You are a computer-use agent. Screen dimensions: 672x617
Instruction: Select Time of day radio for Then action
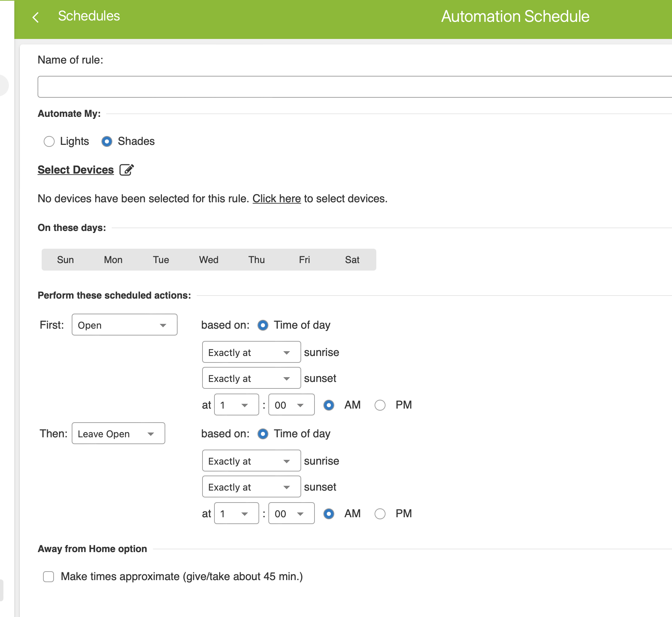(263, 434)
